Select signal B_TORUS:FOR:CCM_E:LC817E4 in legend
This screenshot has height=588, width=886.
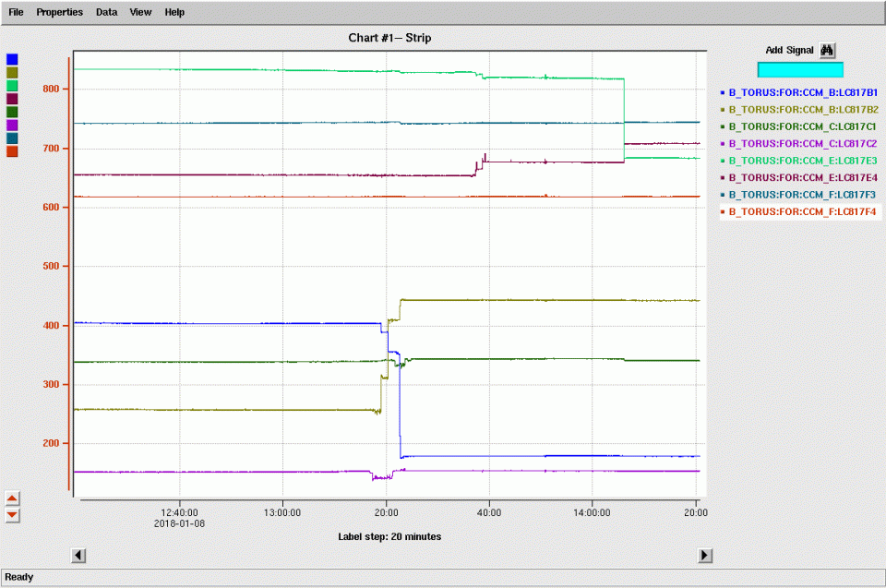799,177
